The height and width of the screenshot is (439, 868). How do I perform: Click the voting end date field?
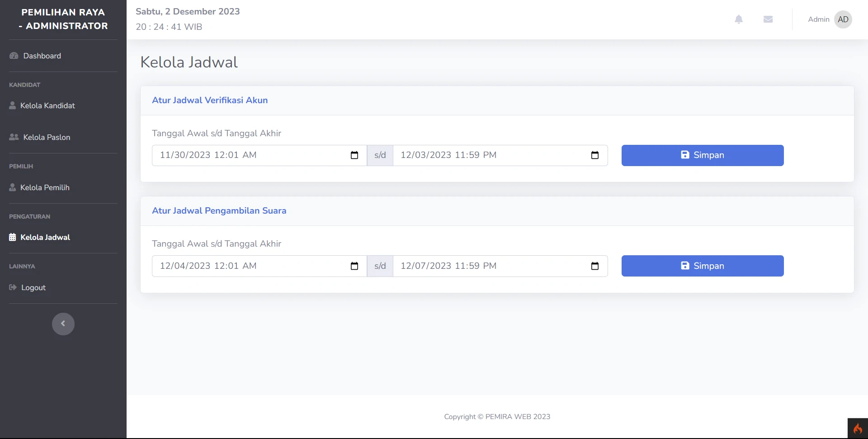(488, 266)
